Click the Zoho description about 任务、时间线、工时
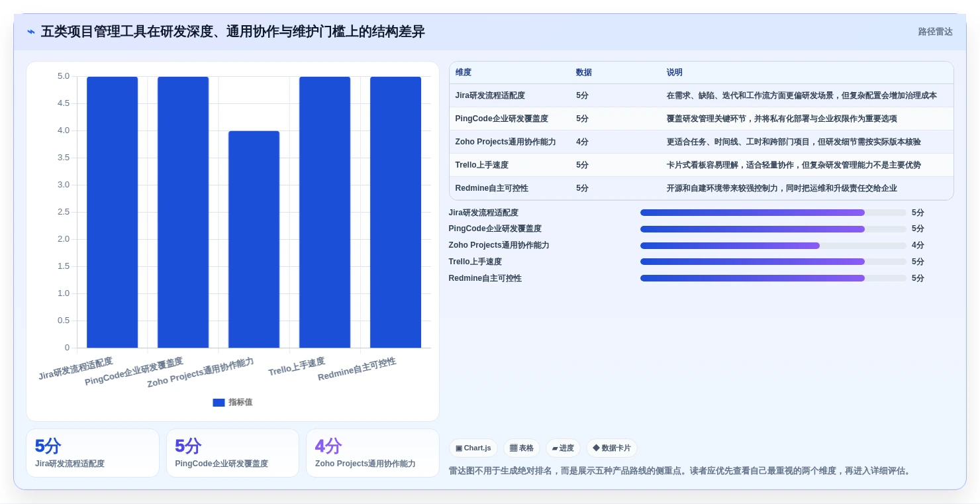Screen dimensions: 980x504 click(x=794, y=142)
